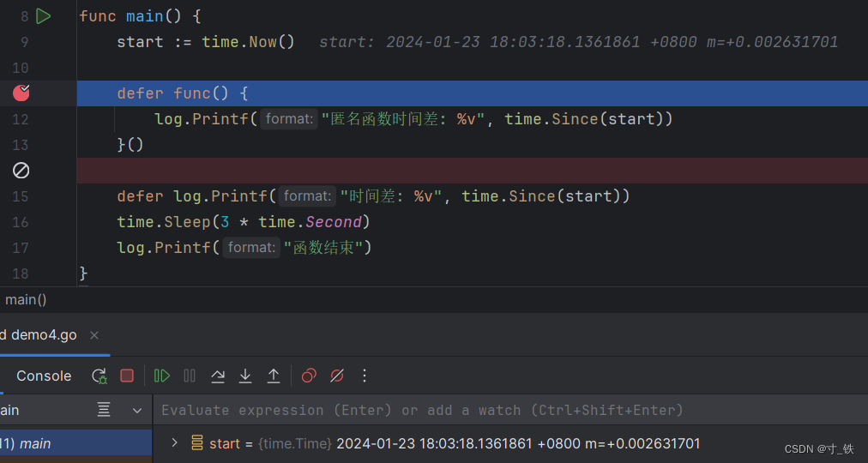Step out of current function
Image resolution: width=868 pixels, height=463 pixels.
pos(274,376)
